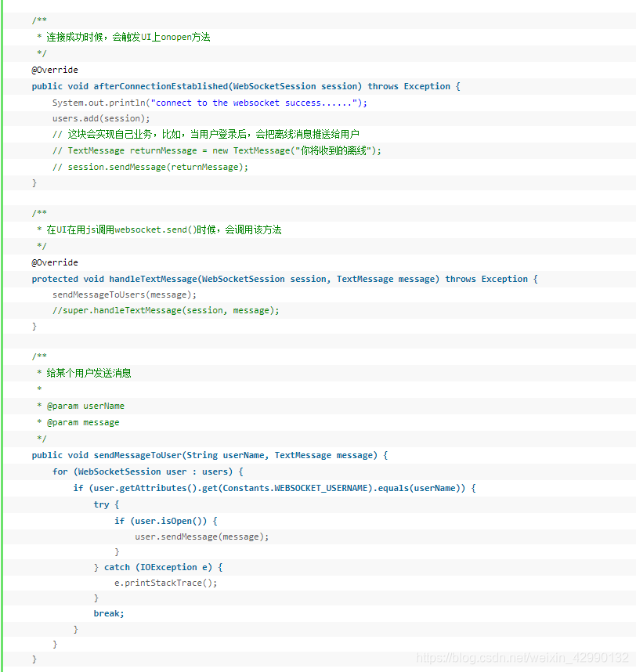Select the 'connect to the websocket success' println line
The image size is (636, 672).
pos(210,103)
